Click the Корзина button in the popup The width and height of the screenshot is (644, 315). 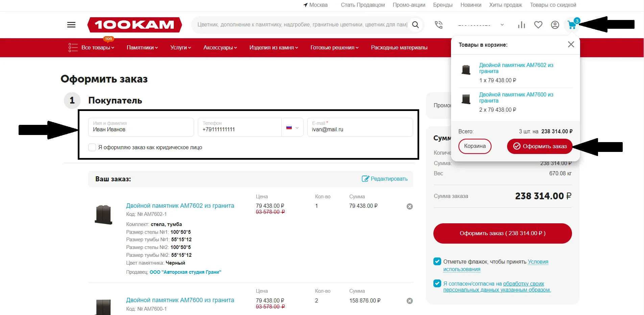[x=475, y=146]
